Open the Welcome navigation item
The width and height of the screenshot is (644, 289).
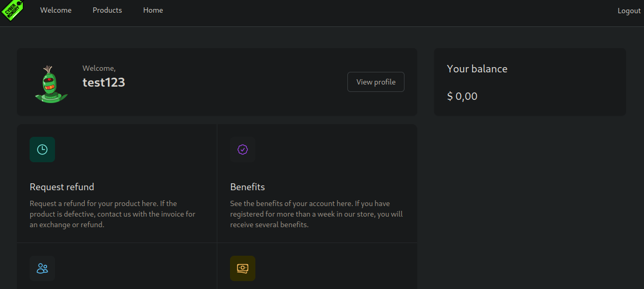(x=56, y=11)
